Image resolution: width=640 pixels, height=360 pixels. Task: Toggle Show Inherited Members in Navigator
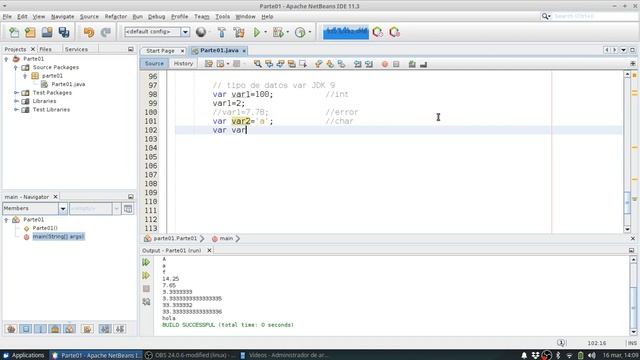[11, 329]
